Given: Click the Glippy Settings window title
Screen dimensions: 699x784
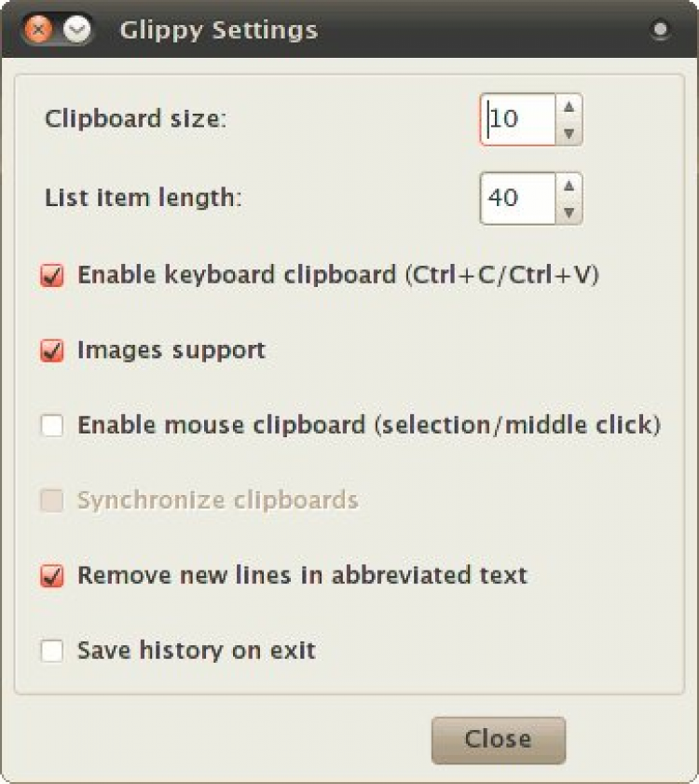Looking at the screenshot, I should click(218, 30).
